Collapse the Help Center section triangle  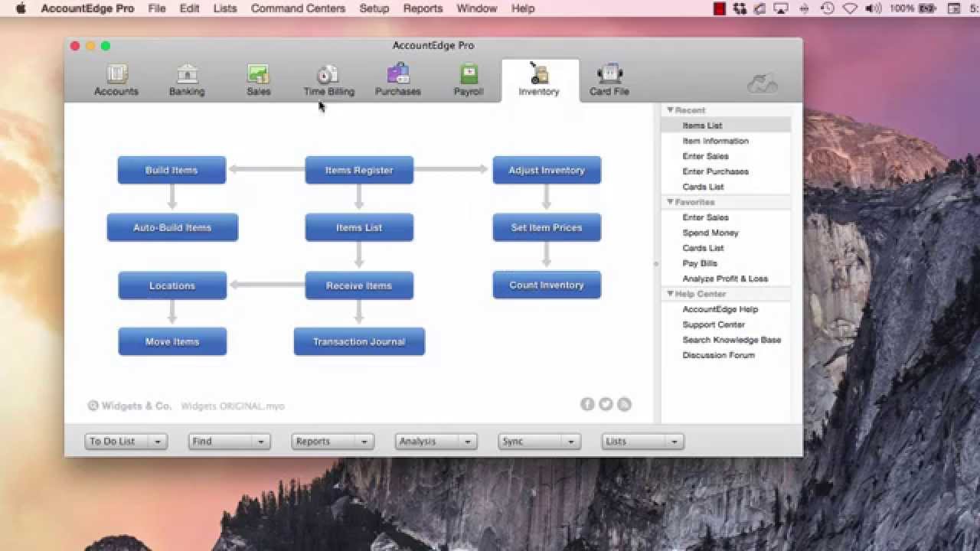pyautogui.click(x=670, y=294)
